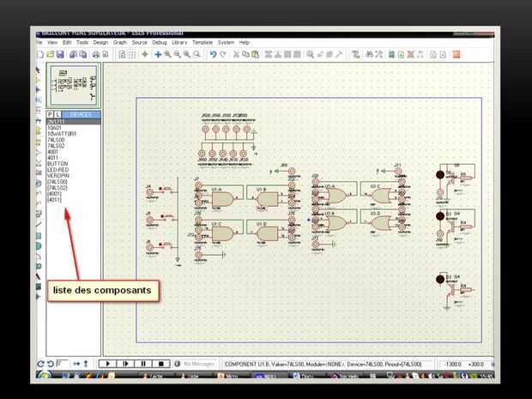Open the Template menu

203,42
